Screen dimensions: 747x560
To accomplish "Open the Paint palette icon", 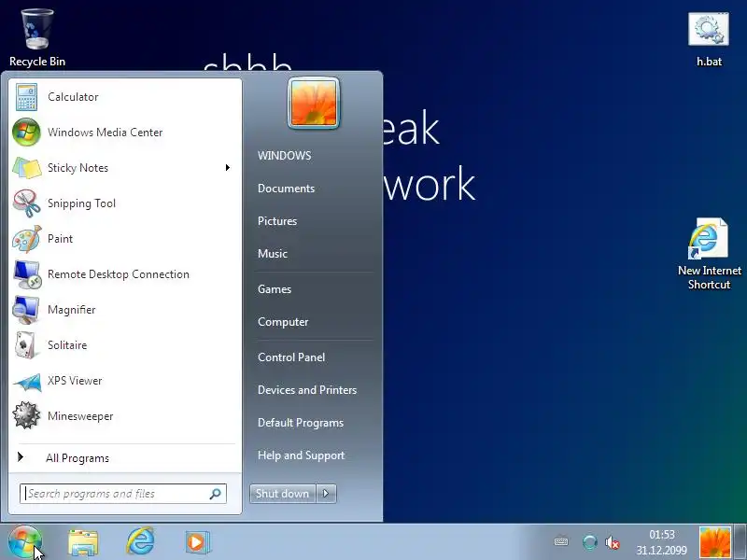I will point(26,239).
